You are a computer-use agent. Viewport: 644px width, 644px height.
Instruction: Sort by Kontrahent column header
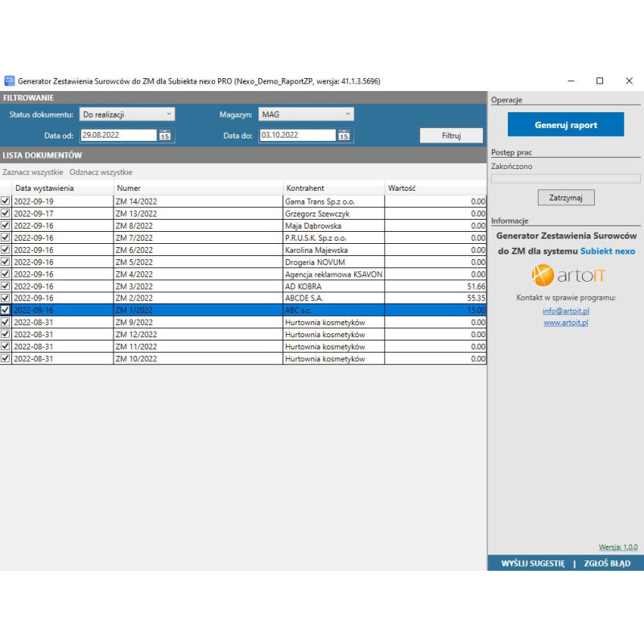pyautogui.click(x=305, y=188)
